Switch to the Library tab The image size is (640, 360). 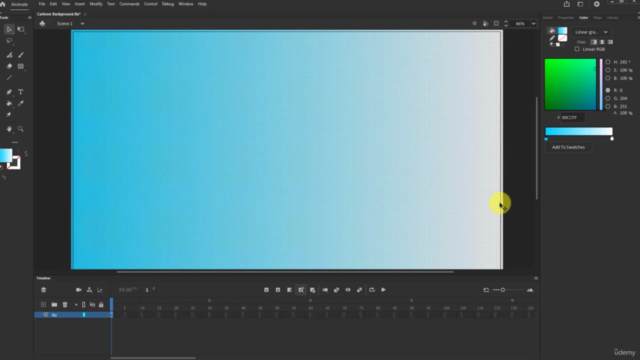(612, 18)
